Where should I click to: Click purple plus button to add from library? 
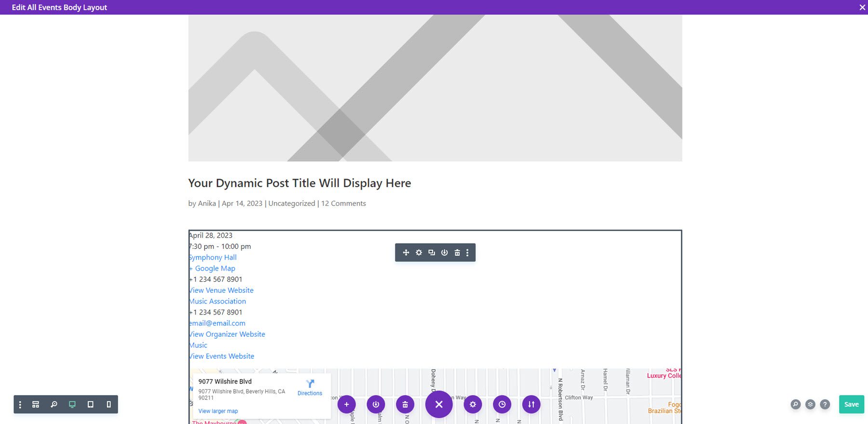(346, 404)
